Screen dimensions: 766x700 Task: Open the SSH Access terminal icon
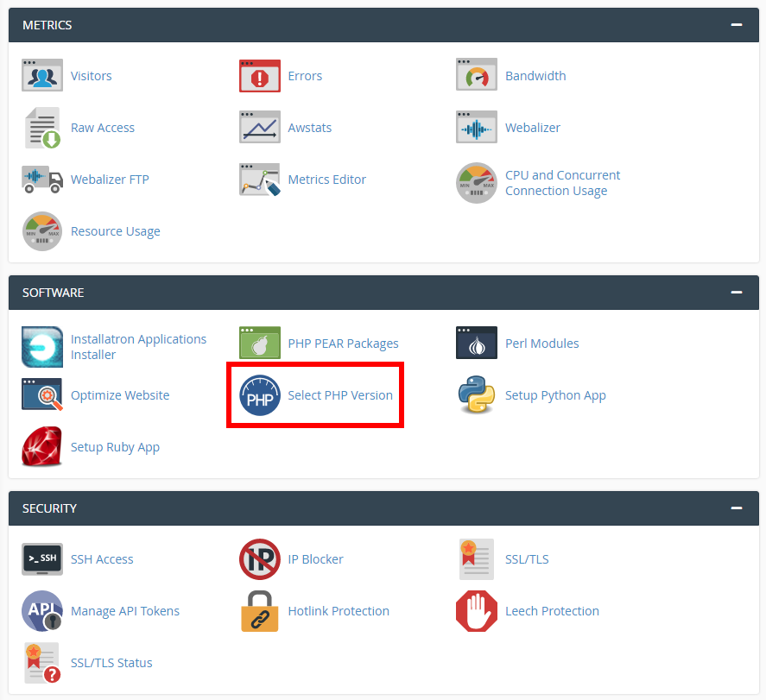[41, 559]
